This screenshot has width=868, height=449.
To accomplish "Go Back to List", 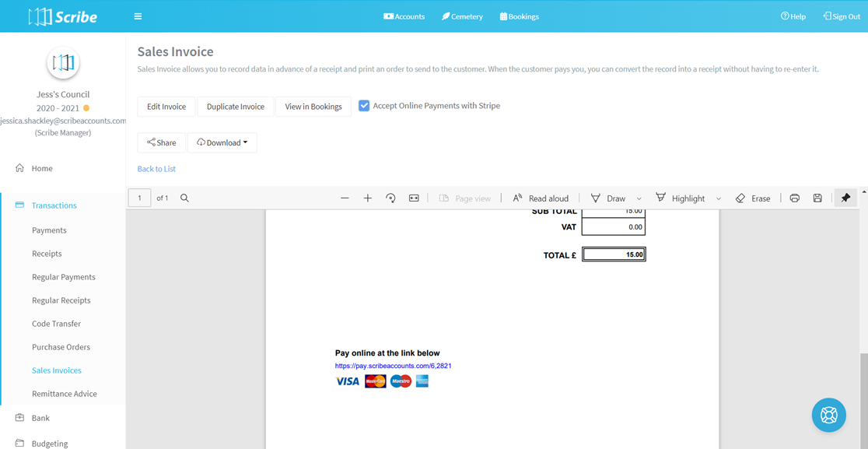I will pyautogui.click(x=156, y=169).
